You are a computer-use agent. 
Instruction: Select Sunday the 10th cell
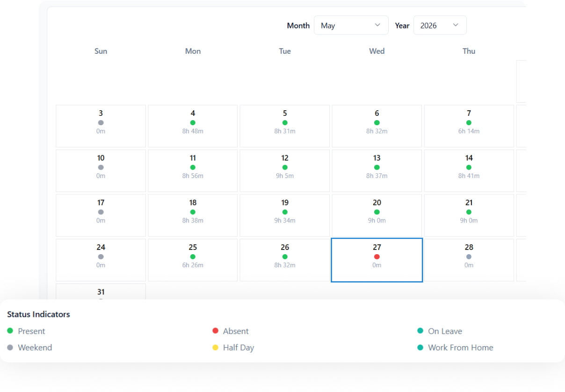101,171
